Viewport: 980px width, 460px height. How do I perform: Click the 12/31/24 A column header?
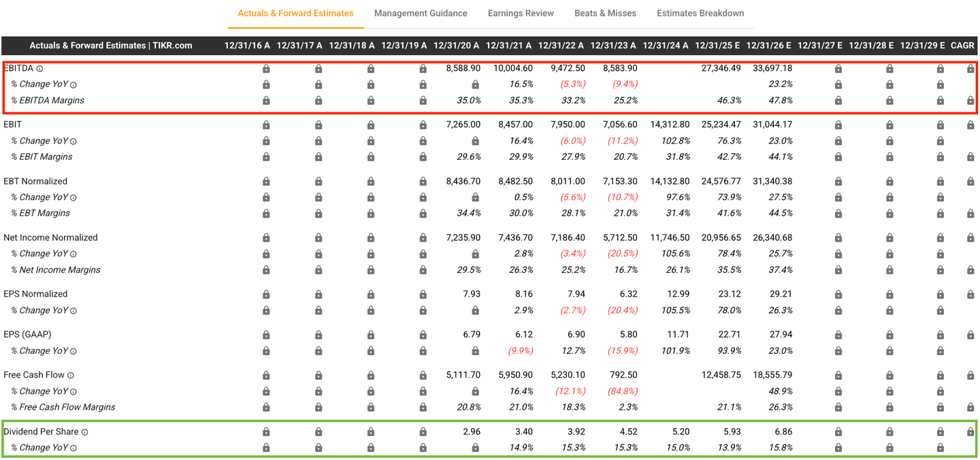pos(666,46)
